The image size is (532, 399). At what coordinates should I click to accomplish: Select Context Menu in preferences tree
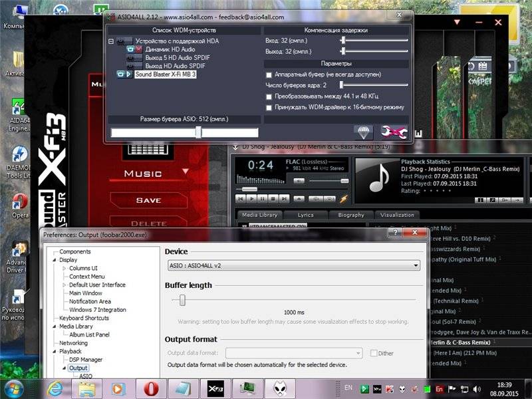click(x=87, y=277)
